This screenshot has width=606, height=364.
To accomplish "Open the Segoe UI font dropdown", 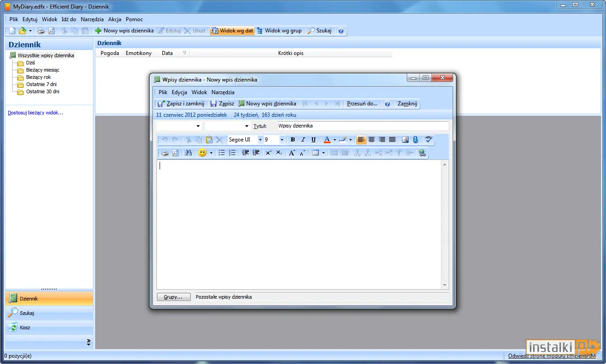I will (260, 140).
